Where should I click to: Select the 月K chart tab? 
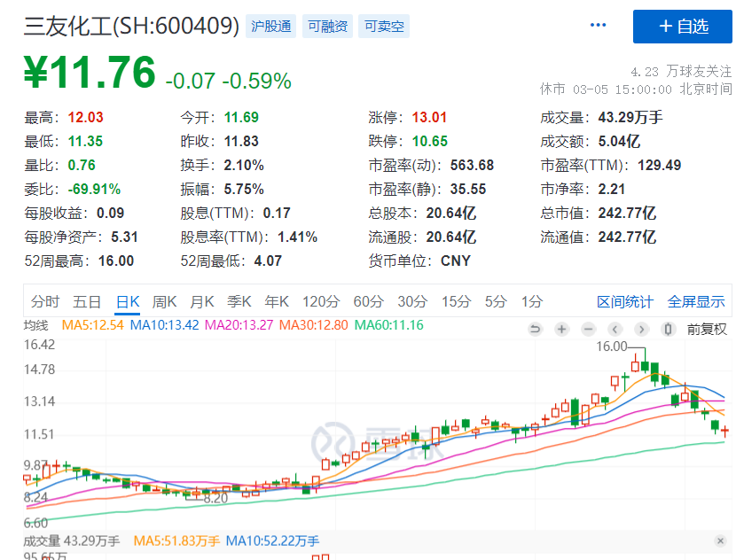[x=202, y=301]
